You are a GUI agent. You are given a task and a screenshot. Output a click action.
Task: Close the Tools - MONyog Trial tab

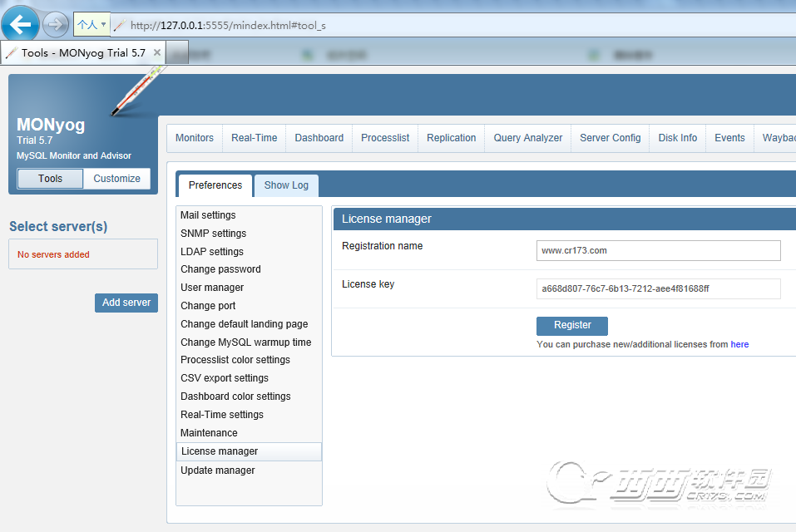click(x=157, y=52)
